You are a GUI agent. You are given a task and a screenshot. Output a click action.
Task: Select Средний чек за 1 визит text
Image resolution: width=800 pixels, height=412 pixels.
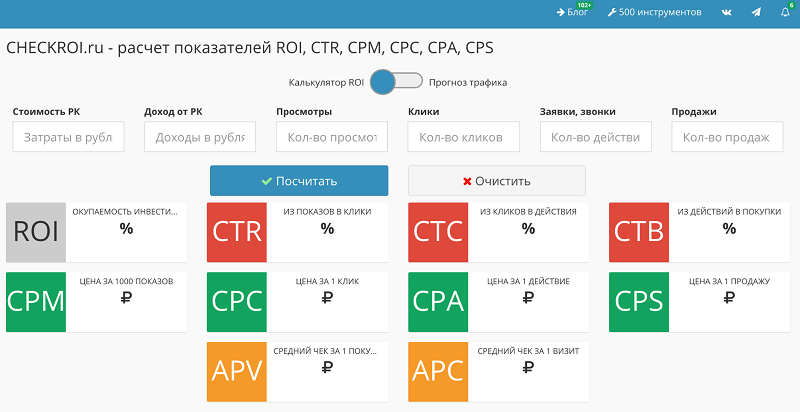click(528, 351)
